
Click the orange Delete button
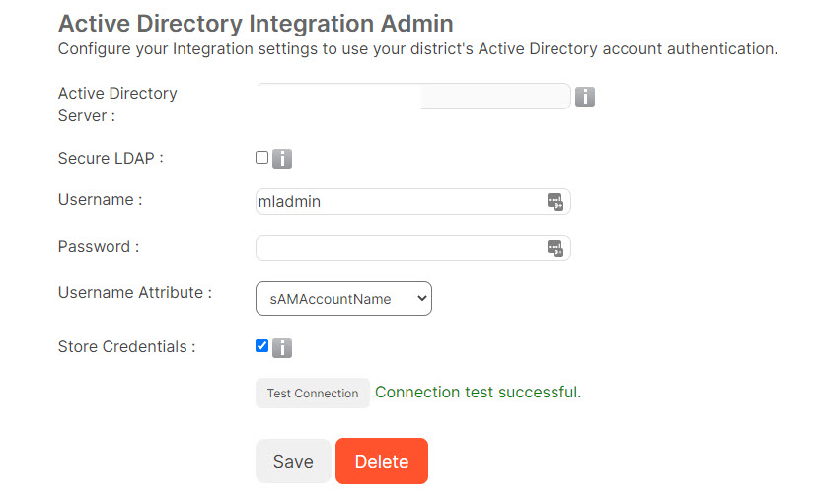pyautogui.click(x=382, y=461)
